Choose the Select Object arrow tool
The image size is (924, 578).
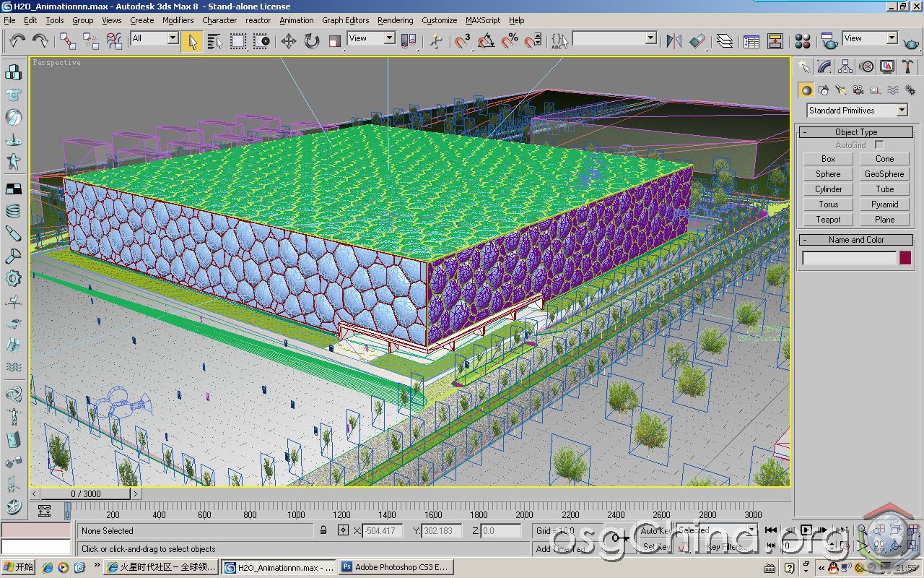click(192, 41)
